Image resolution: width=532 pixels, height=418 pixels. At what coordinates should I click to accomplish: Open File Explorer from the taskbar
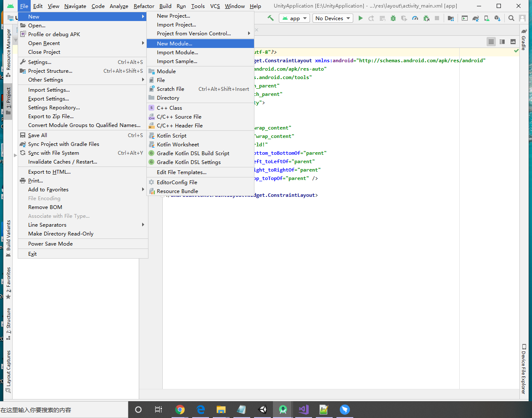221,409
